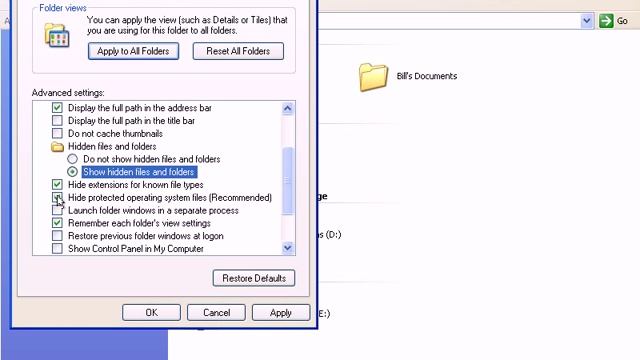Click Restore Defaults button

254,278
